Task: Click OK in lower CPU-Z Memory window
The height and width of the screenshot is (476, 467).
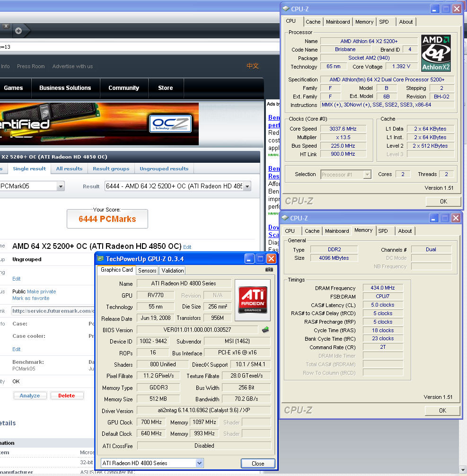Action: coord(442,410)
